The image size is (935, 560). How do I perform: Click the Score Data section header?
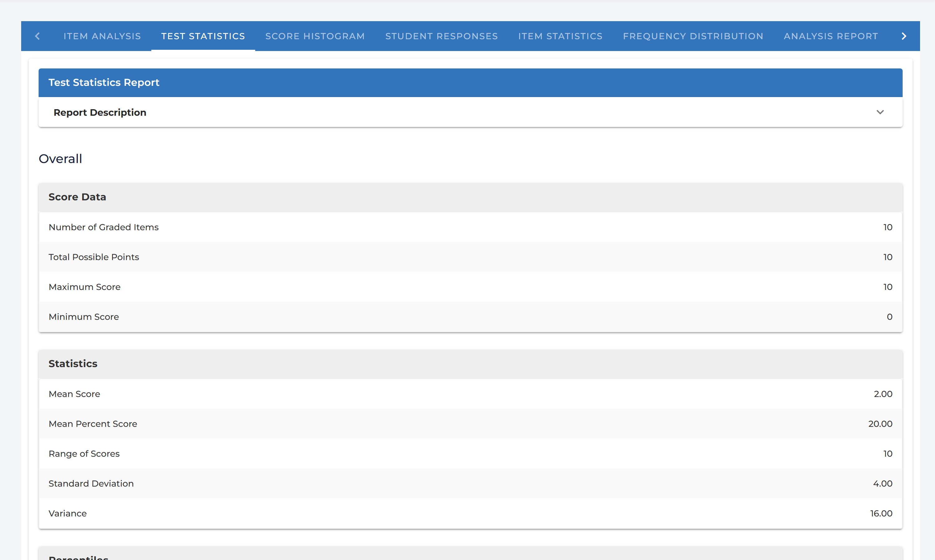[470, 197]
